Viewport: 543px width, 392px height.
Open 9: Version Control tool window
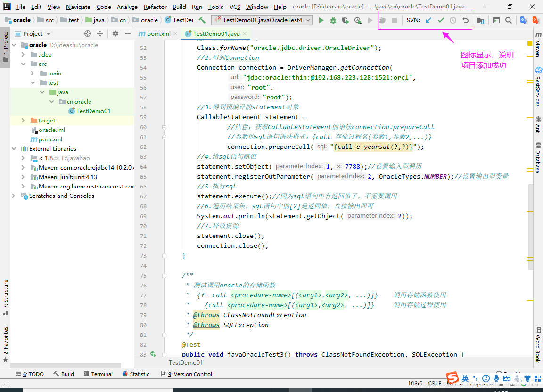tap(186, 374)
